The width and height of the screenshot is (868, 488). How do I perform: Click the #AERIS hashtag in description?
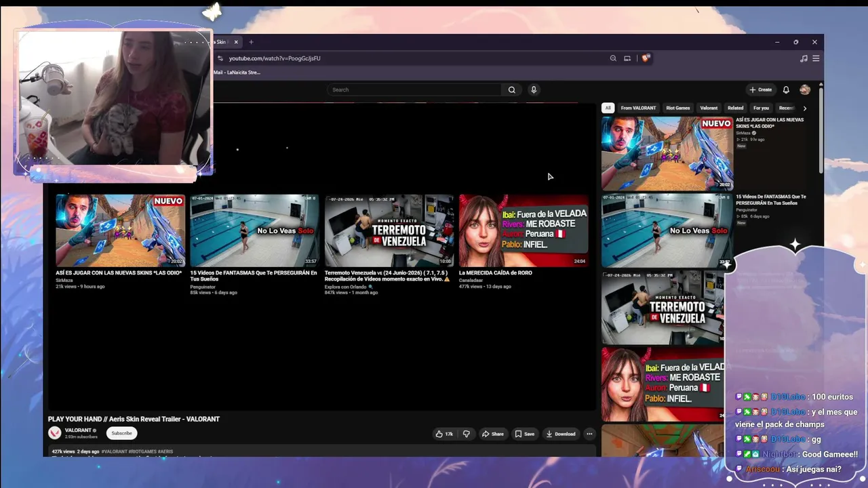tap(165, 451)
